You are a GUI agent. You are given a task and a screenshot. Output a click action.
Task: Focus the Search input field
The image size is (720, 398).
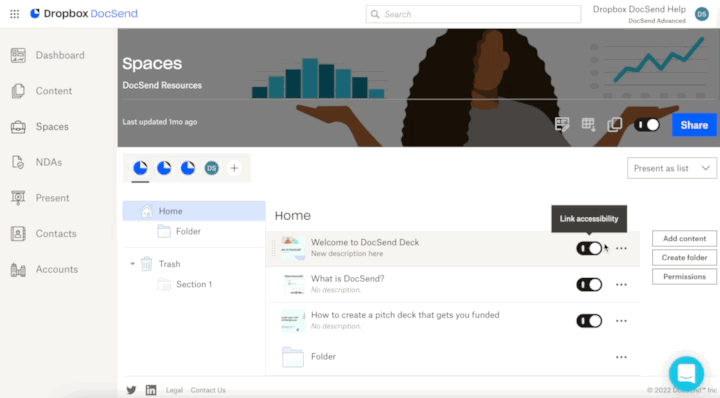473,14
